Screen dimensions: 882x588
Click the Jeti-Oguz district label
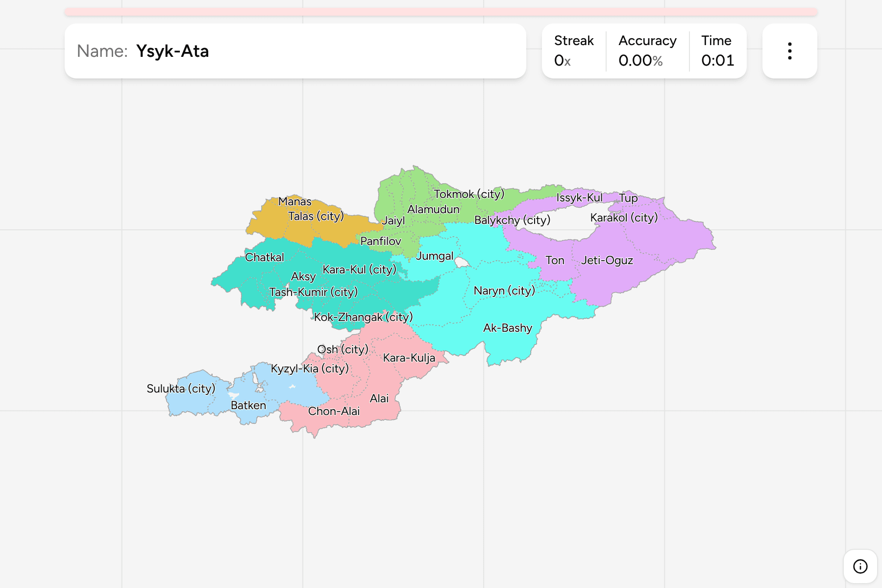[607, 260]
